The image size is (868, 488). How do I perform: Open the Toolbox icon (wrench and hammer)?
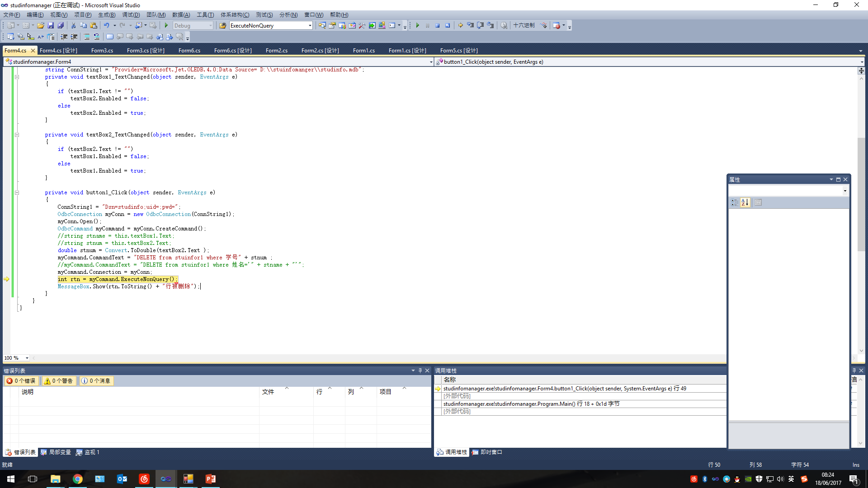point(362,26)
